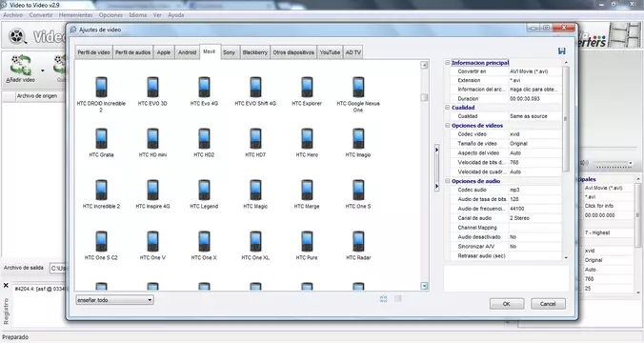The width and height of the screenshot is (644, 343).
Task: Select the HTC One X profile icon
Action: (x=204, y=242)
